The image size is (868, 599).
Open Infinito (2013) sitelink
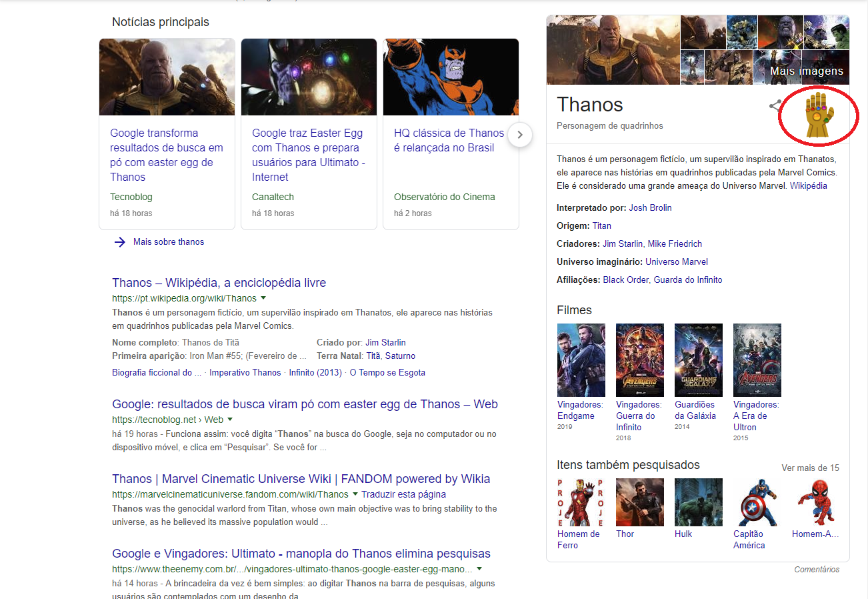(315, 372)
